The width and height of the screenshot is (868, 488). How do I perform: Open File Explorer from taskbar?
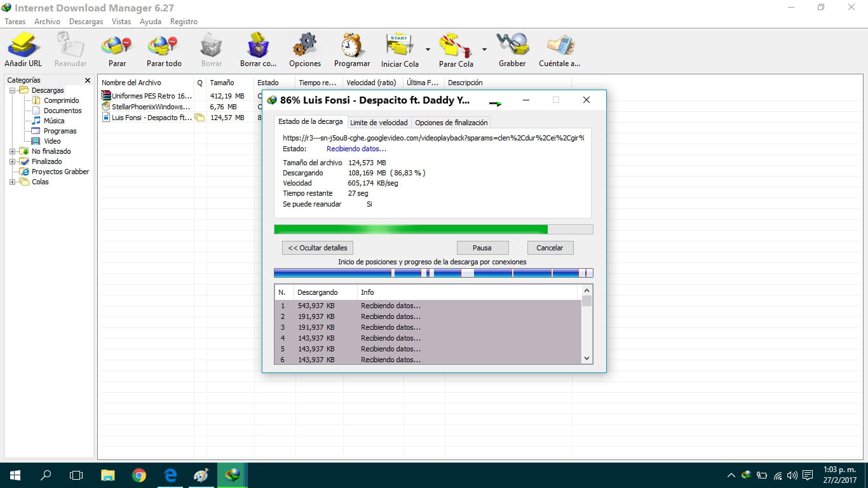[x=108, y=475]
